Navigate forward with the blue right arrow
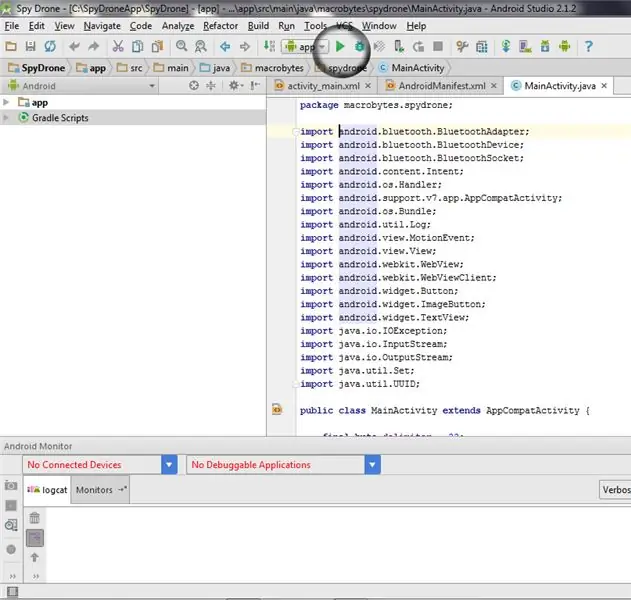This screenshot has height=600, width=631. tap(245, 47)
